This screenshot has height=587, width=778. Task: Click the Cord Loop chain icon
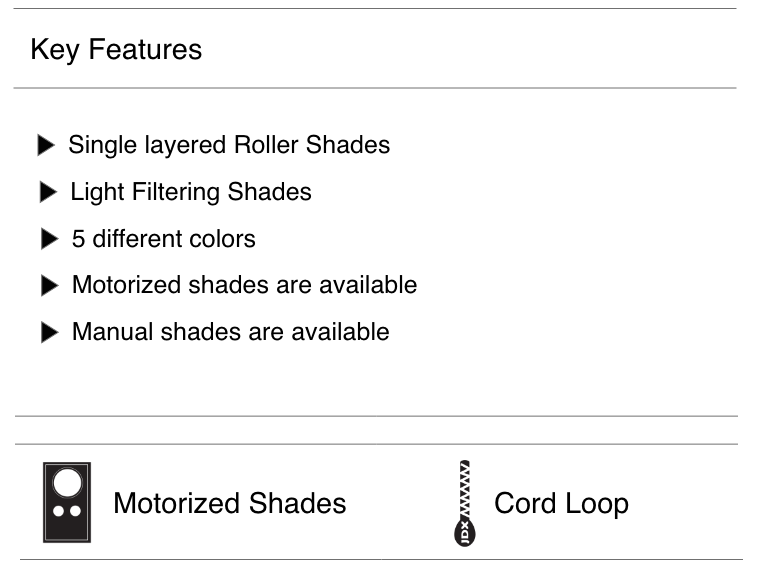464,502
